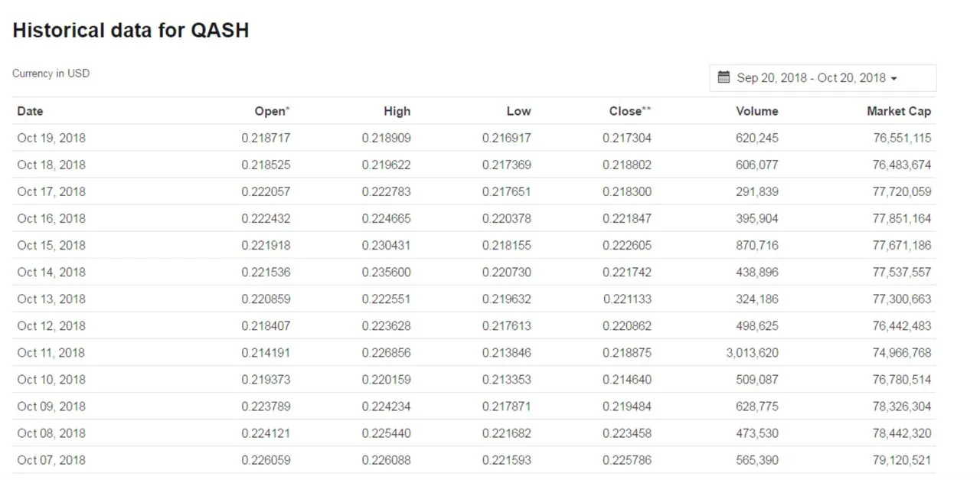Click the high value 0.223628

(387, 326)
